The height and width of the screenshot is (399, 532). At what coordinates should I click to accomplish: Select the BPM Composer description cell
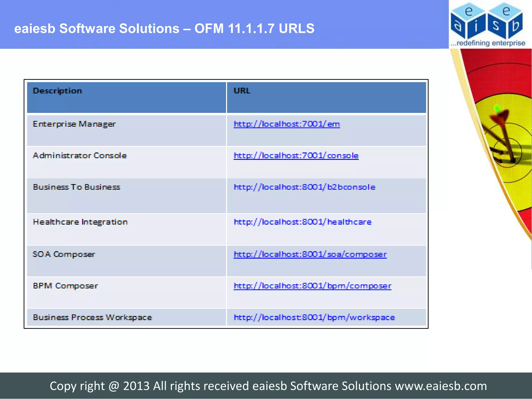tap(127, 293)
